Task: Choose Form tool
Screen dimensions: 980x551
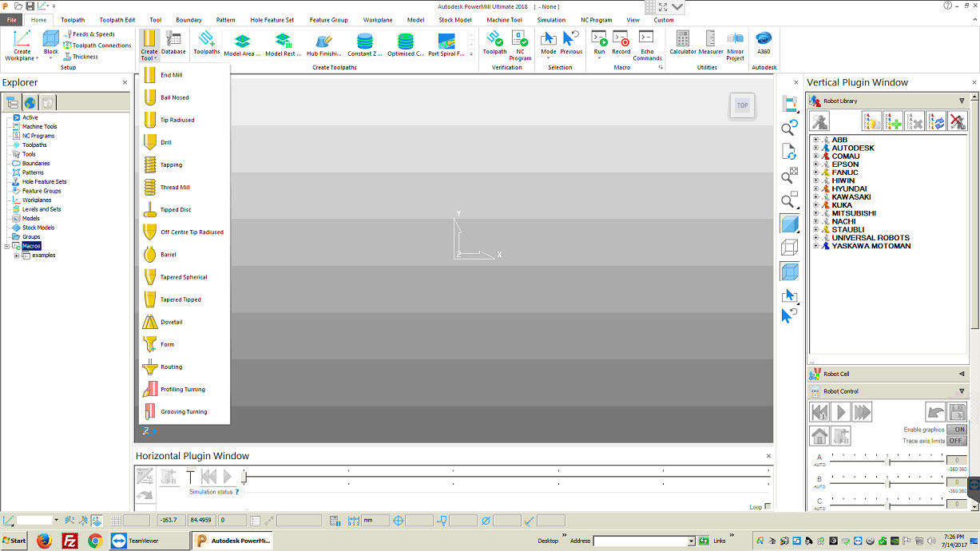Action: click(x=184, y=344)
